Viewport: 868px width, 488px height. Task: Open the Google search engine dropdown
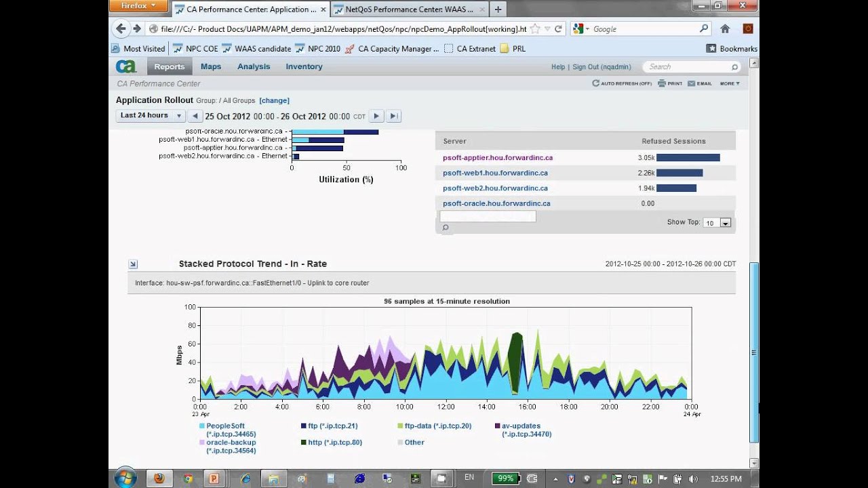coord(582,29)
